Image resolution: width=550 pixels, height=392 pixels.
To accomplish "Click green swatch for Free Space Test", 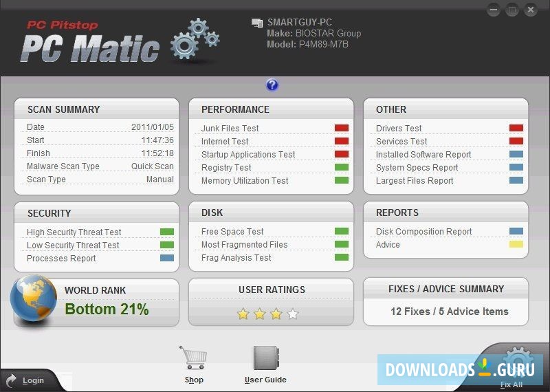I will coord(341,231).
